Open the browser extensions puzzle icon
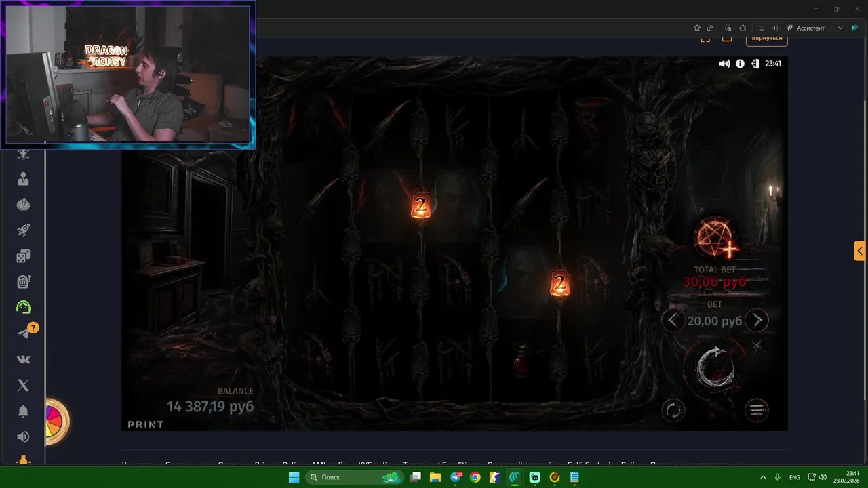 tap(743, 28)
